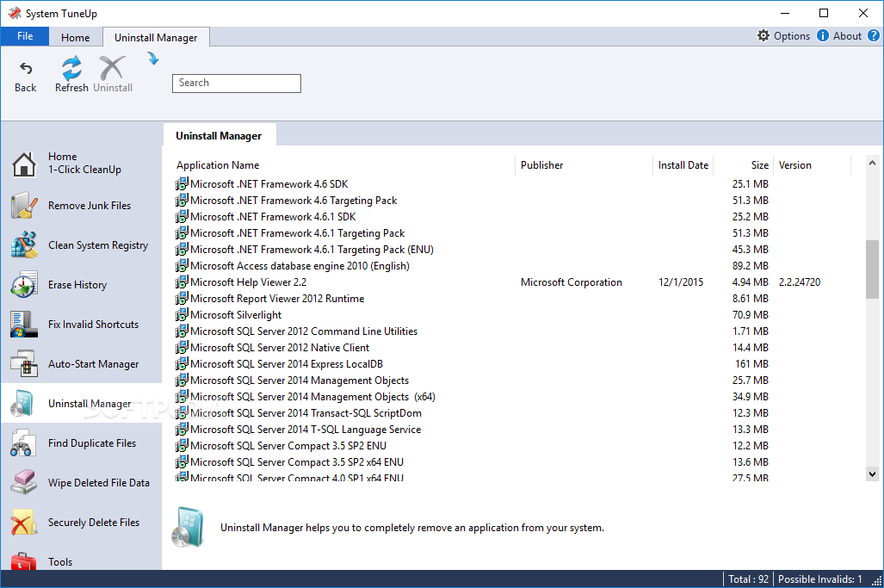
Task: Click Microsoft Corporation publisher cell
Action: coord(571,282)
